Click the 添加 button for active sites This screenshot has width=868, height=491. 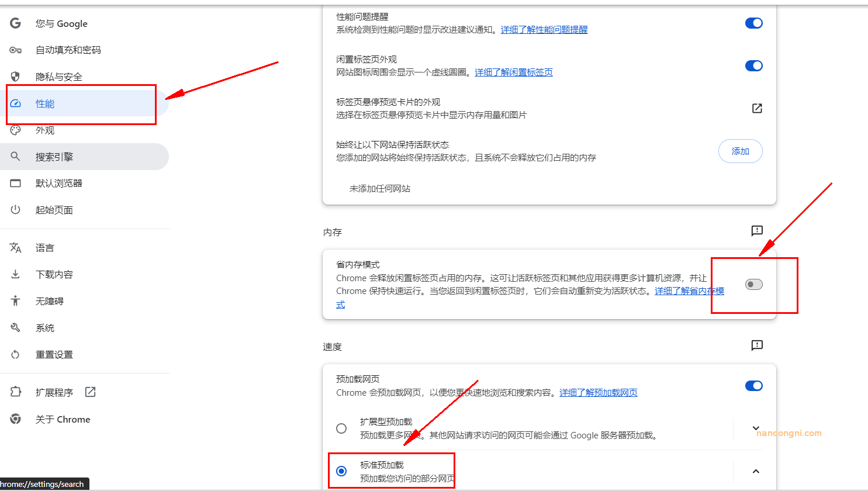point(740,151)
